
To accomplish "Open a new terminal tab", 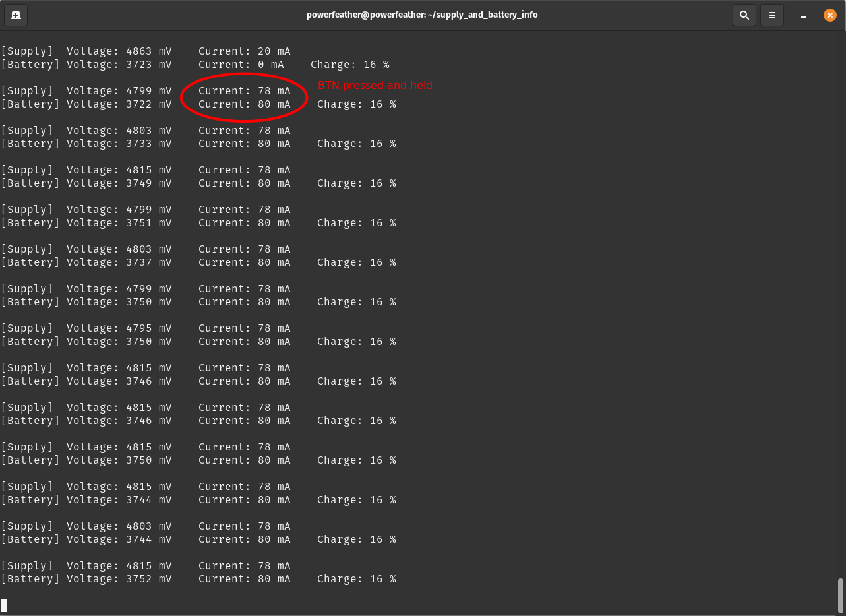I will coord(15,15).
